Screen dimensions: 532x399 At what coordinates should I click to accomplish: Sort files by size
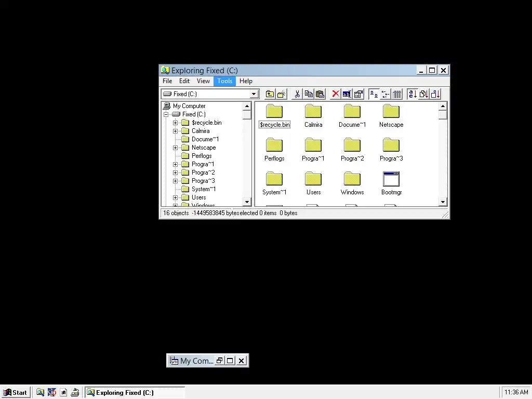[435, 94]
